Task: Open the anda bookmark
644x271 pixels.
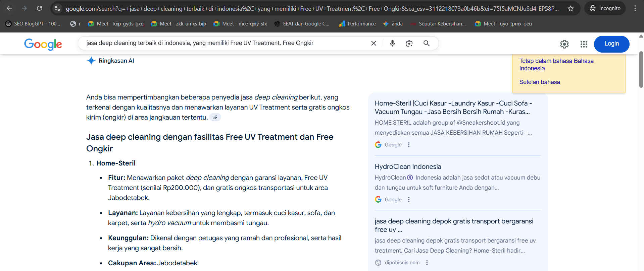Action: 393,24
